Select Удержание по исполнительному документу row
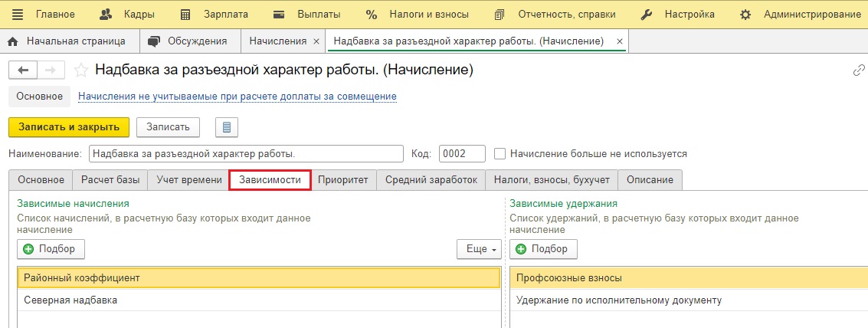This screenshot has height=328, width=868. point(689,300)
